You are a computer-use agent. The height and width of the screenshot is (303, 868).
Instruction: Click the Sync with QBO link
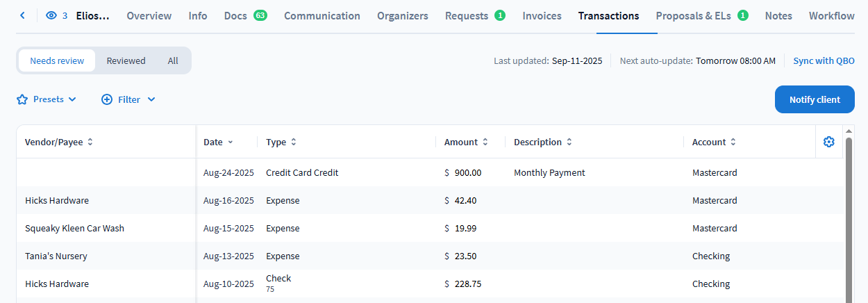pyautogui.click(x=824, y=60)
